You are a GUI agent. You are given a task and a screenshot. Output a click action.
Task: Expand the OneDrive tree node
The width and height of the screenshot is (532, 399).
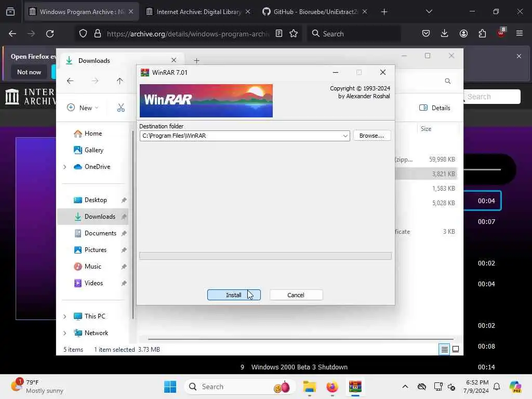click(x=65, y=167)
